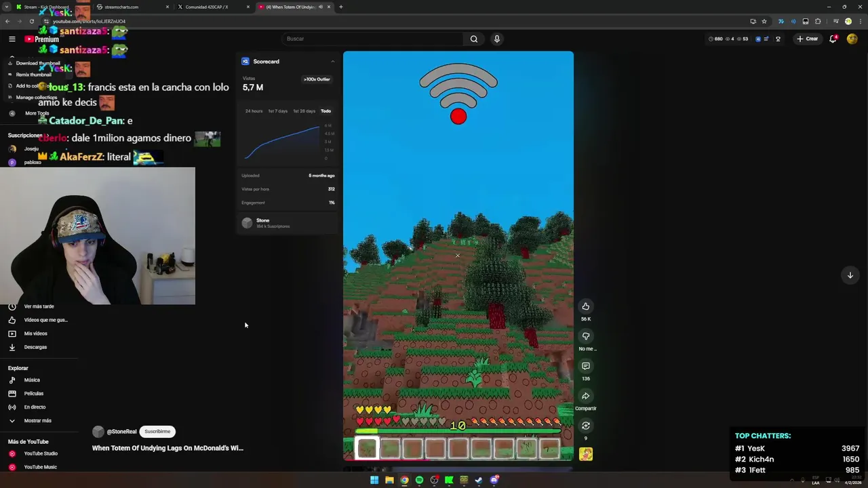Open the YouTube account avatar menu

(852, 39)
